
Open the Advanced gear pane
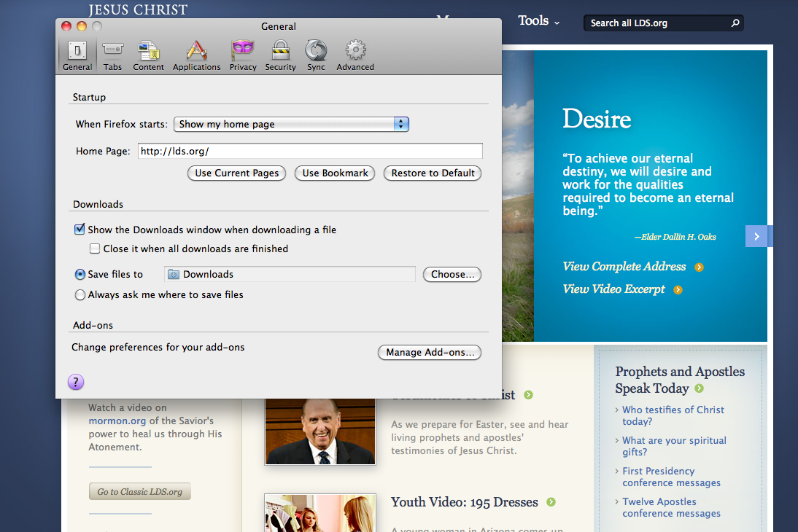pos(355,55)
